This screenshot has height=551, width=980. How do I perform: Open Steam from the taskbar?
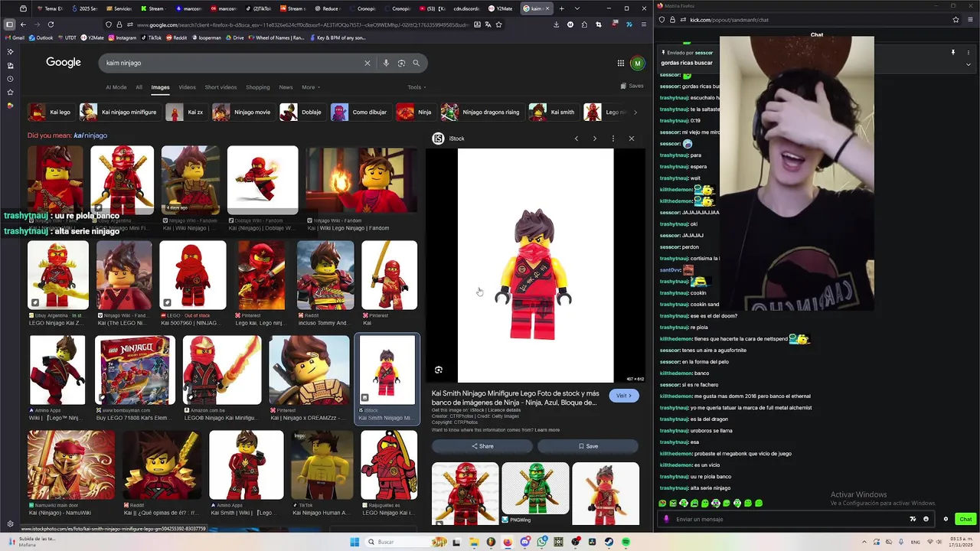pyautogui.click(x=609, y=542)
